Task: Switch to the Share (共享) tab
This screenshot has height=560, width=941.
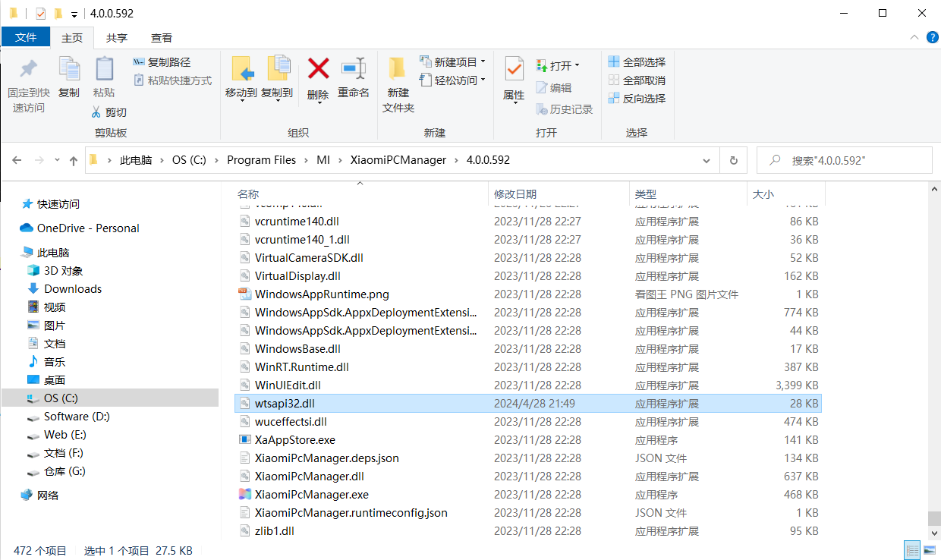Action: [x=117, y=38]
